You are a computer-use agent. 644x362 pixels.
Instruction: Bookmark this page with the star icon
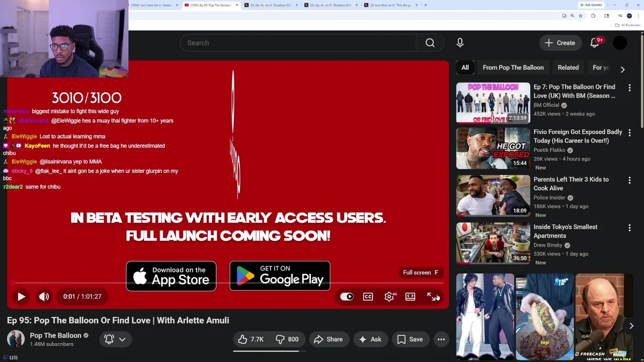point(580,16)
